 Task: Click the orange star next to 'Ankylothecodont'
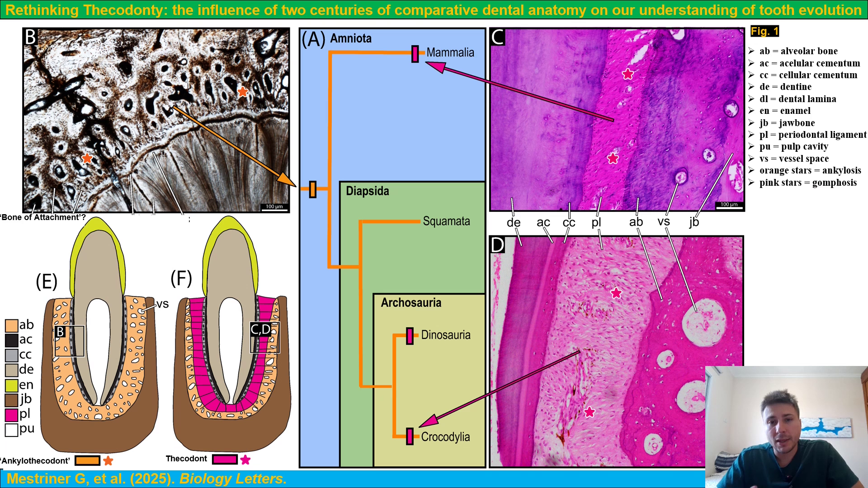108,461
